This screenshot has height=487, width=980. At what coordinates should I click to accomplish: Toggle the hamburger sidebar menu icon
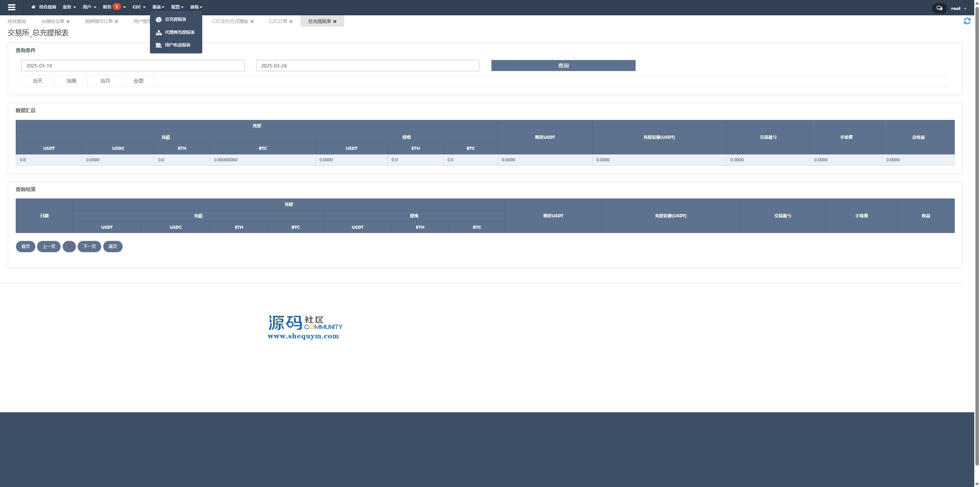pyautogui.click(x=11, y=7)
